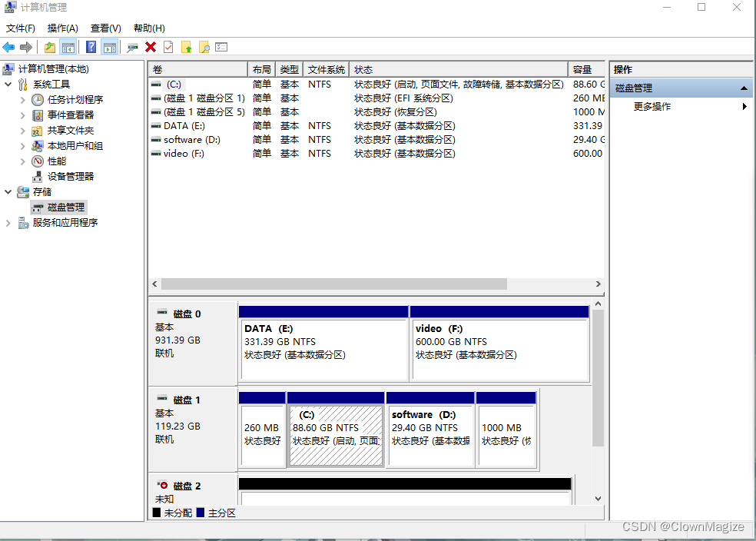Click the properties checkmark page icon
The width and height of the screenshot is (756, 541).
[x=168, y=47]
